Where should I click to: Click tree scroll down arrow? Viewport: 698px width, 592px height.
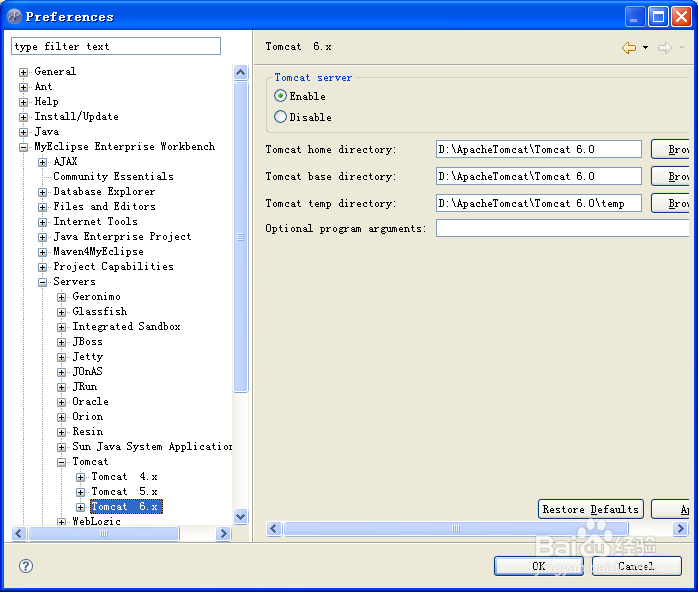(x=240, y=516)
